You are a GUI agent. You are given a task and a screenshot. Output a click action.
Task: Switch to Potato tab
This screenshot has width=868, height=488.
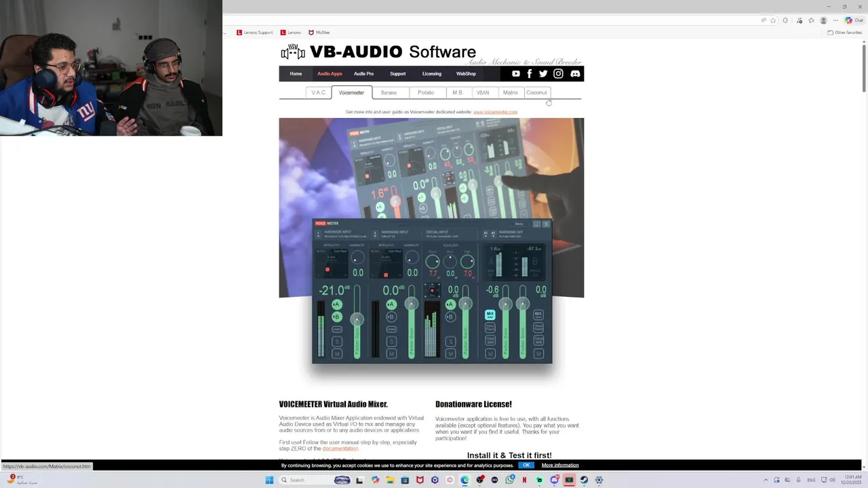click(x=426, y=93)
